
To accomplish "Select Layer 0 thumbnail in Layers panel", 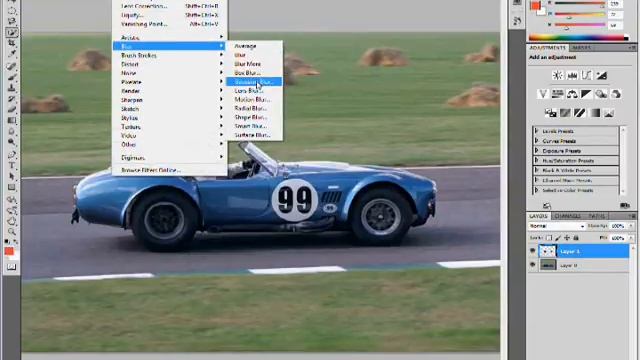I will (x=547, y=265).
